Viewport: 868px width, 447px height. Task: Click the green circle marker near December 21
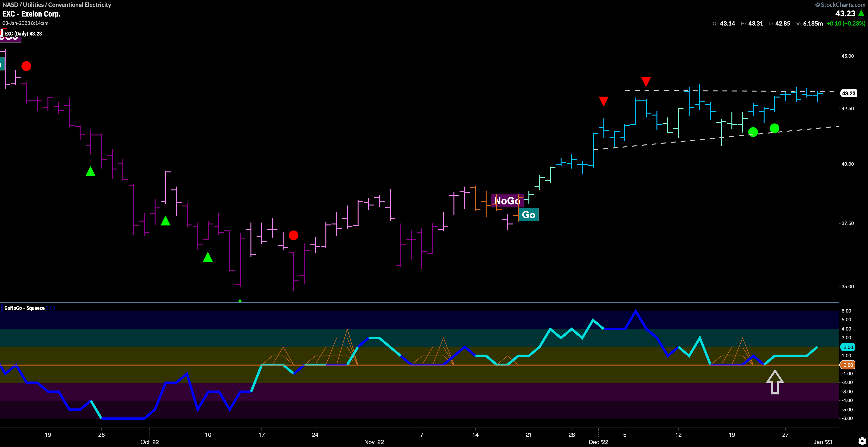(753, 132)
